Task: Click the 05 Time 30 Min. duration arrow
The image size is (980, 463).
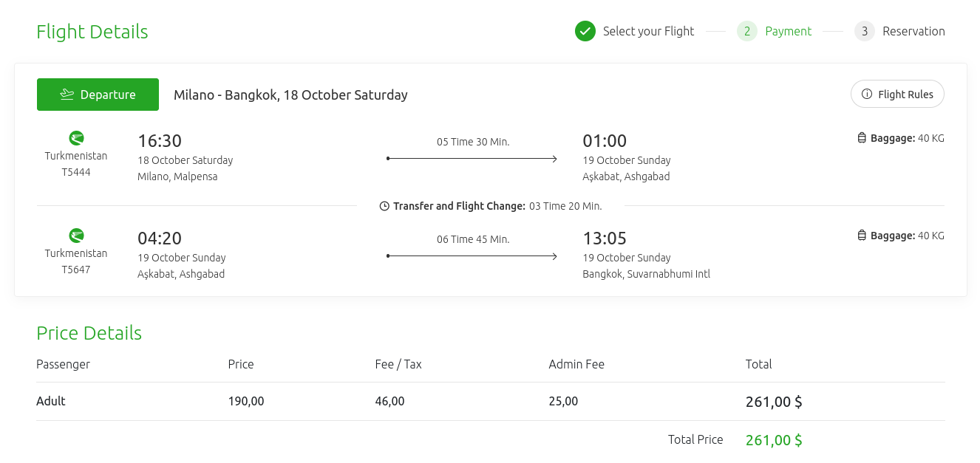Action: 472,158
